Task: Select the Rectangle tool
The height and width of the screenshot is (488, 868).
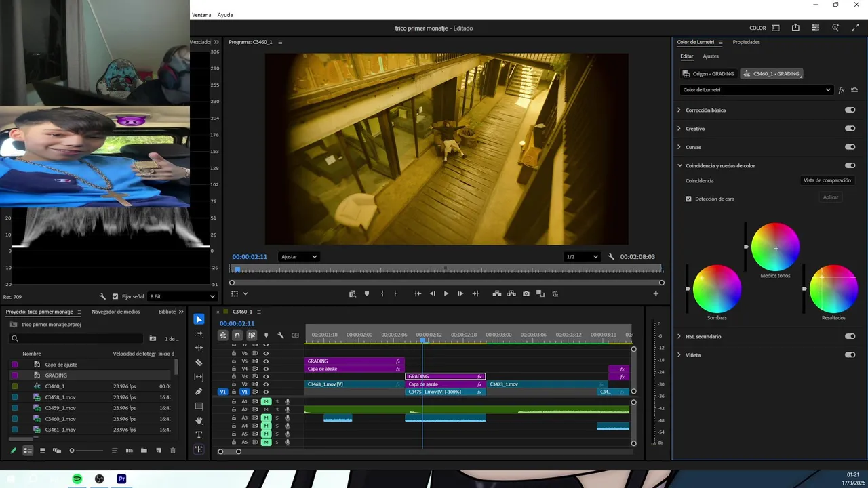Action: point(199,406)
